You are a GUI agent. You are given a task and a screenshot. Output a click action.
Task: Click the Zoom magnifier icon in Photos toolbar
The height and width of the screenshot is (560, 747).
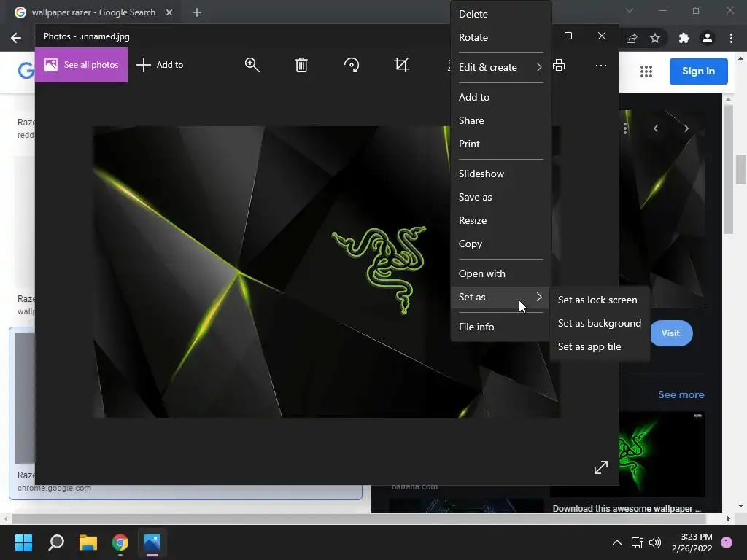tap(252, 65)
